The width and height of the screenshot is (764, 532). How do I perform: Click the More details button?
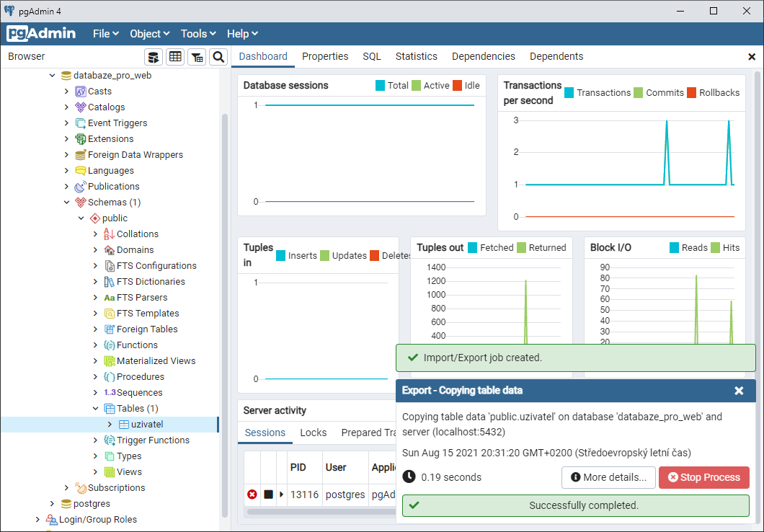coord(608,477)
